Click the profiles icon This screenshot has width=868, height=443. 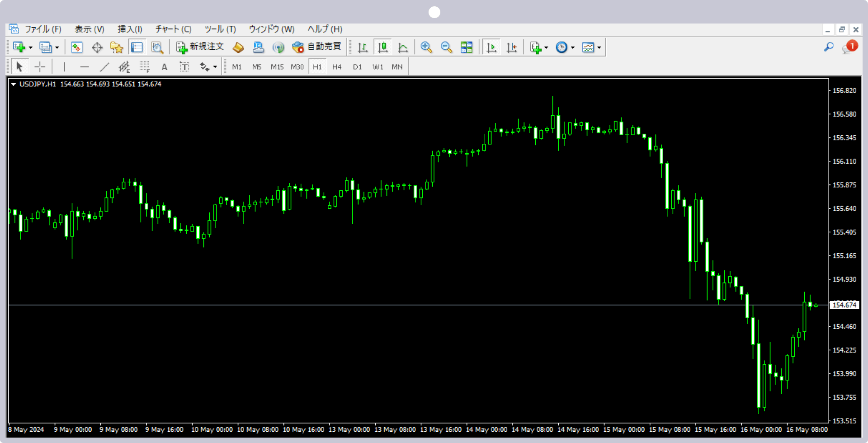46,47
